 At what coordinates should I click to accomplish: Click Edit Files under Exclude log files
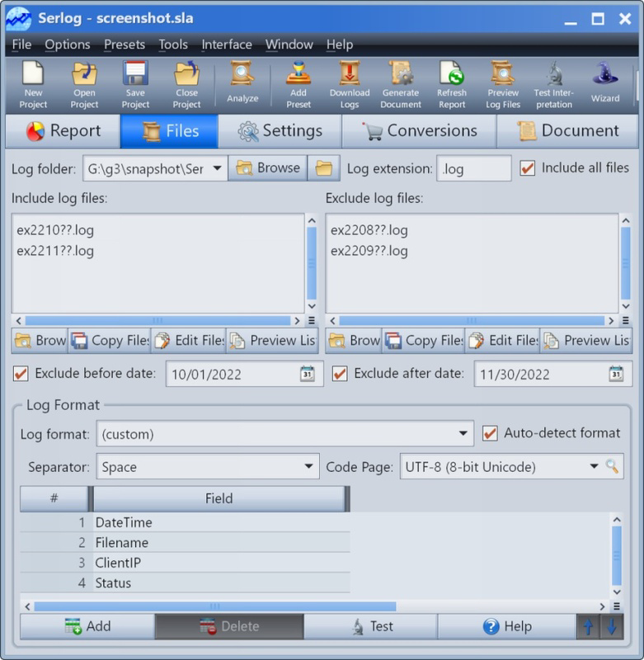tap(503, 341)
